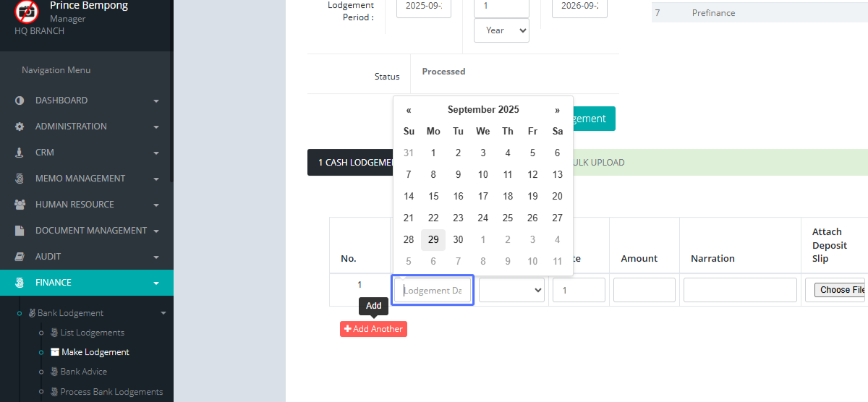Open List Lodgements submenu item
The width and height of the screenshot is (868, 402).
(x=92, y=333)
